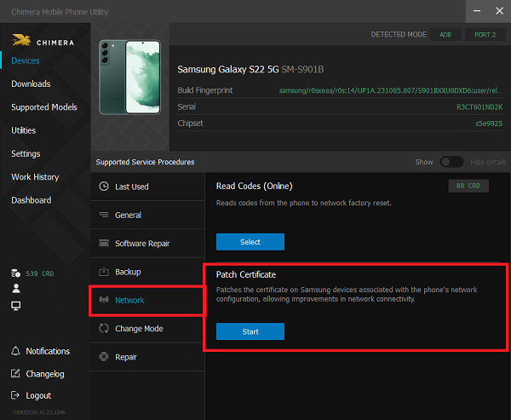
Task: Click the Last Used clock icon
Action: pyautogui.click(x=104, y=187)
